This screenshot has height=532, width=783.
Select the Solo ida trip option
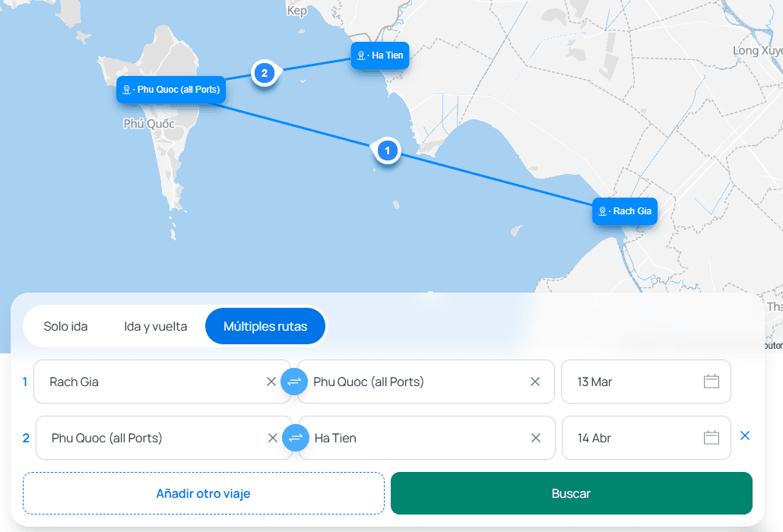coord(65,327)
